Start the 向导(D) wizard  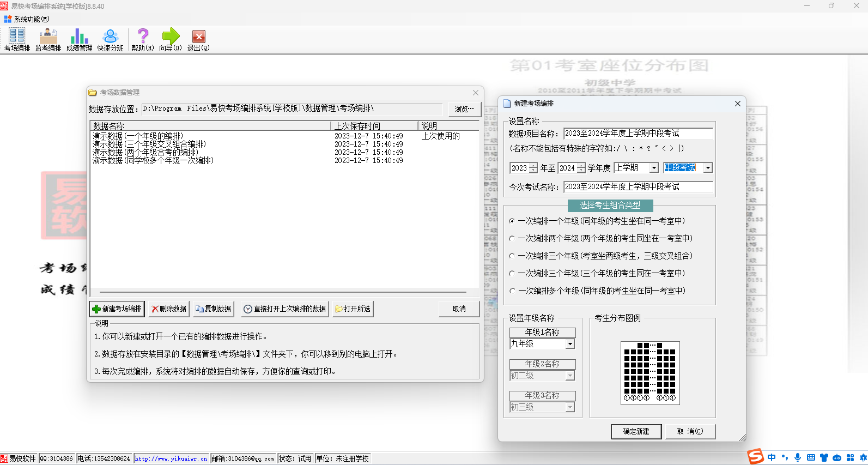pos(171,40)
